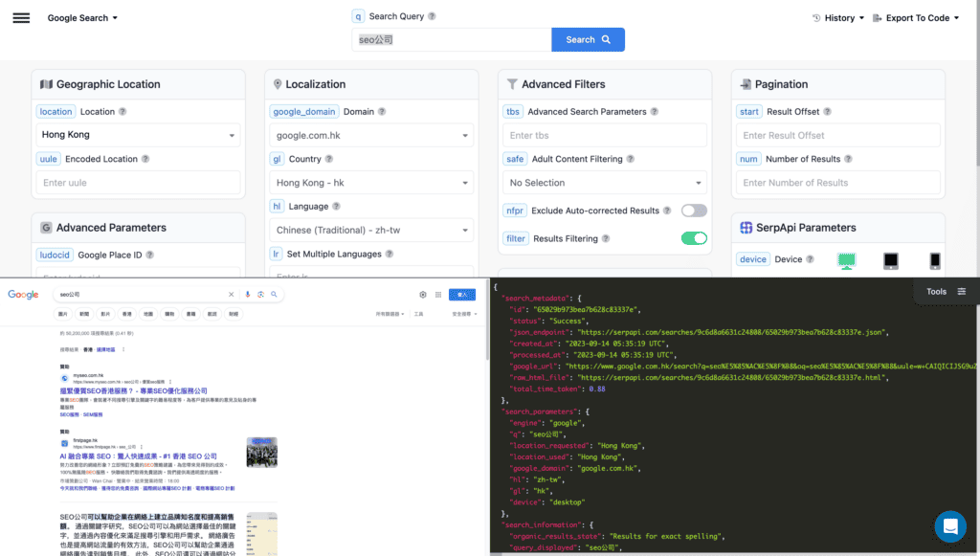Image resolution: width=980 pixels, height=556 pixels.
Task: Open the myseo.com.hk SEO result link
Action: [133, 391]
